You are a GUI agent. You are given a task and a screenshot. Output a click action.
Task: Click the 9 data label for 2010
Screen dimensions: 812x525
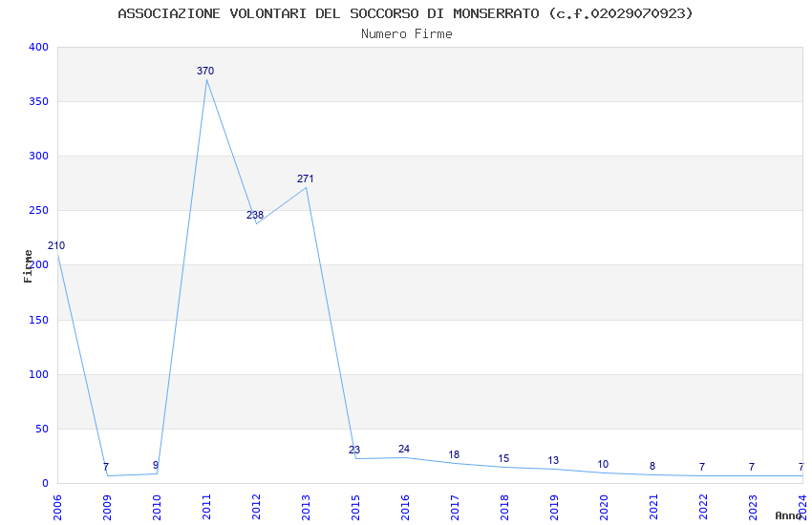point(156,466)
